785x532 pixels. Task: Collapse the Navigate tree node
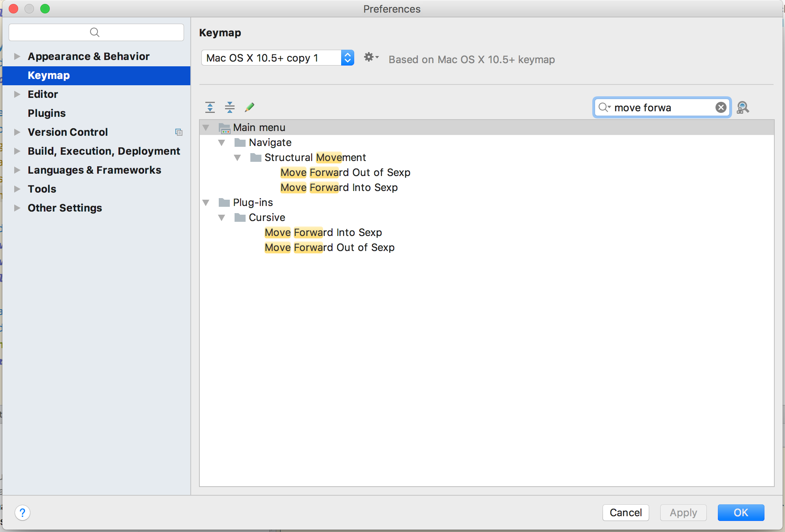point(222,142)
